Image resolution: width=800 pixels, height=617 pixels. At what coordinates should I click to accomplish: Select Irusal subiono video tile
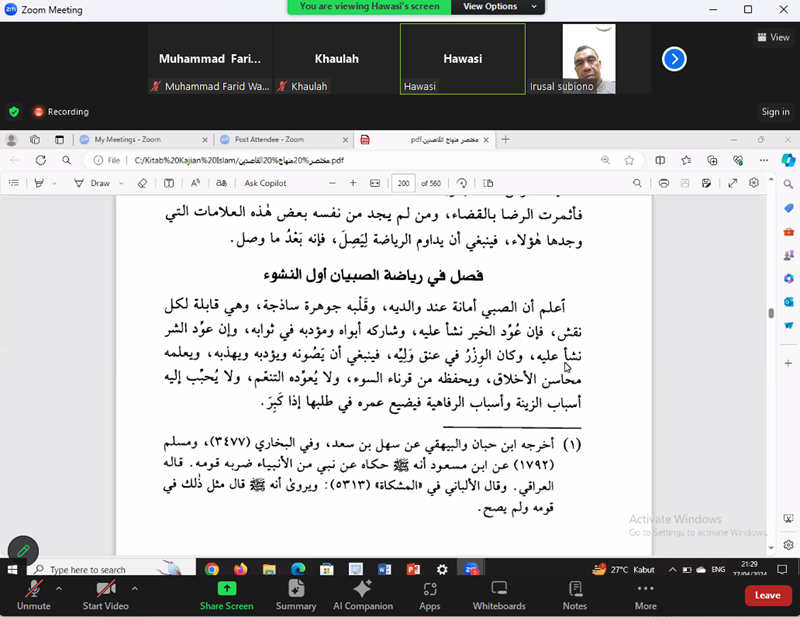click(589, 59)
